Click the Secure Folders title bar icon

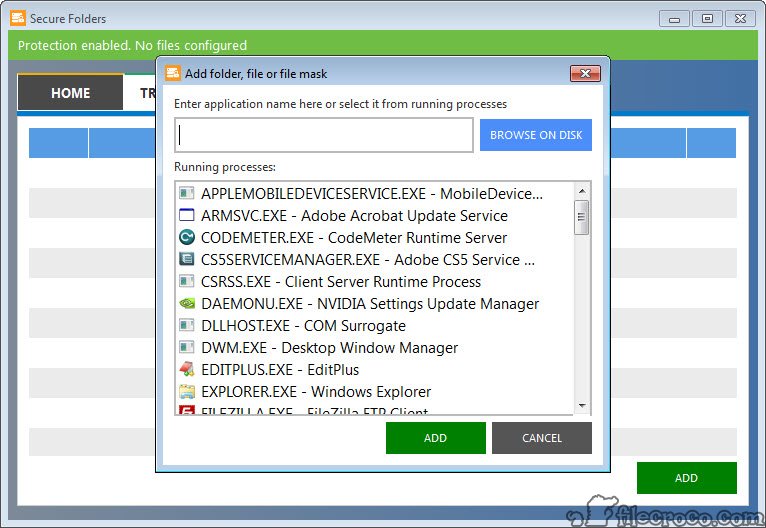pyautogui.click(x=18, y=19)
